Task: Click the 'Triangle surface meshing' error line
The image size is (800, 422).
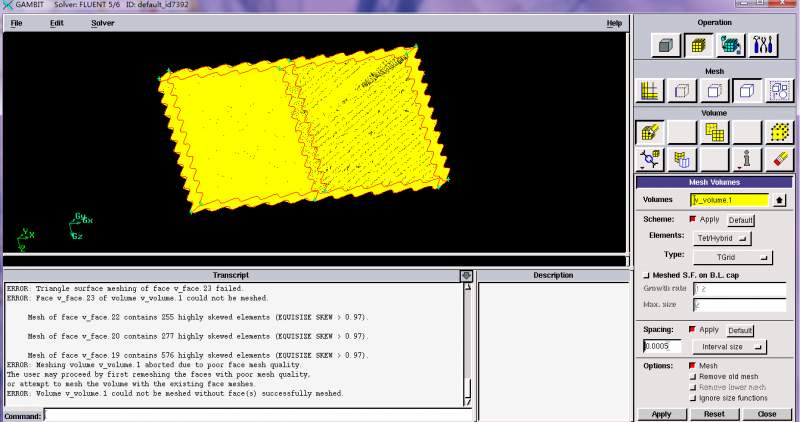Action: [125, 289]
